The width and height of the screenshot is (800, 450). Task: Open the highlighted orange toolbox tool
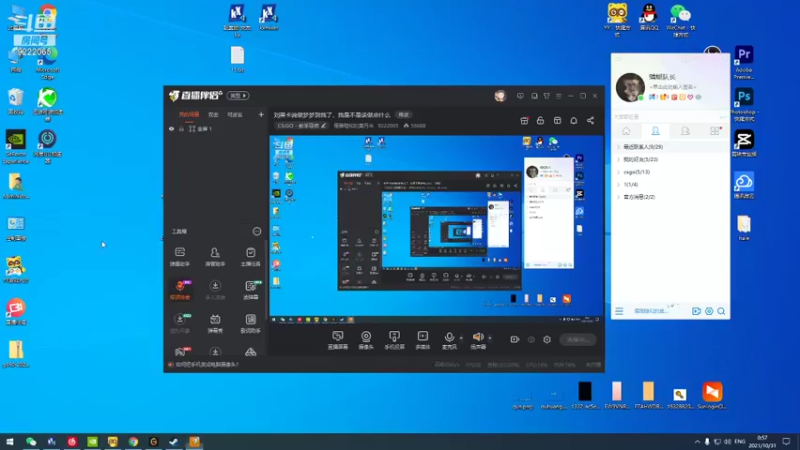(x=180, y=289)
